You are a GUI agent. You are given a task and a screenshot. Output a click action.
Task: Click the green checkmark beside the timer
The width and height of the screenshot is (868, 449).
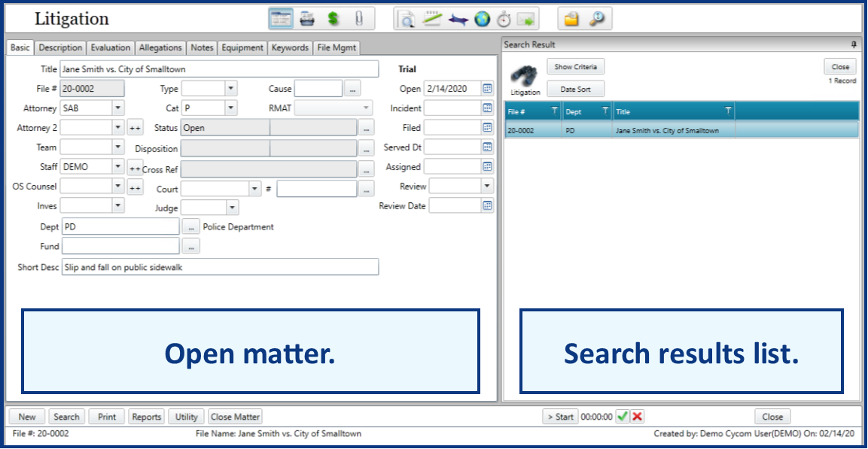(623, 417)
